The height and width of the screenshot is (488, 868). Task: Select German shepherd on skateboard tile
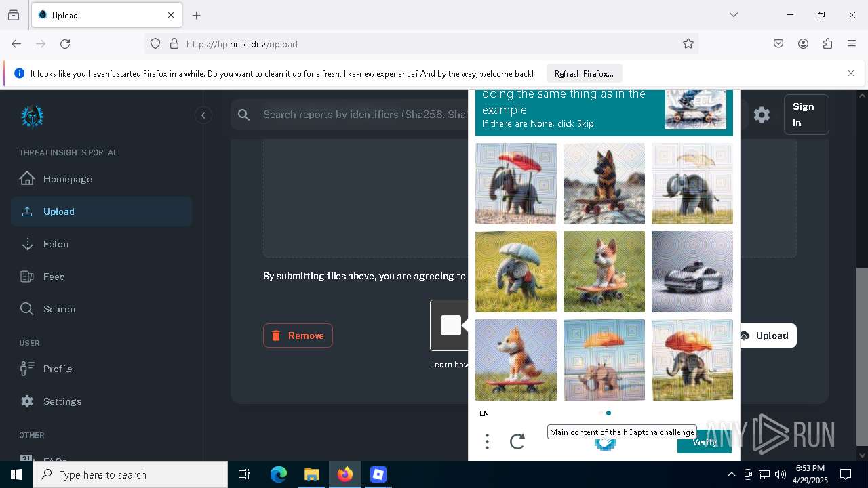(x=604, y=184)
